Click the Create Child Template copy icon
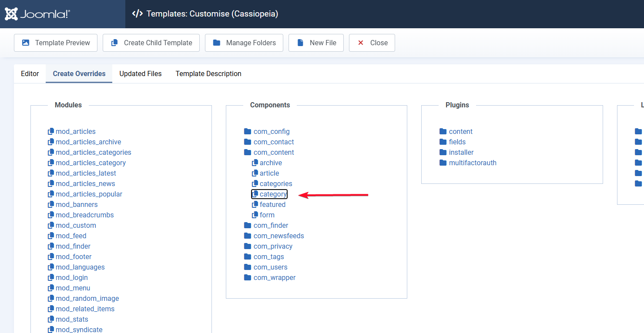This screenshot has width=644, height=333. (114, 43)
